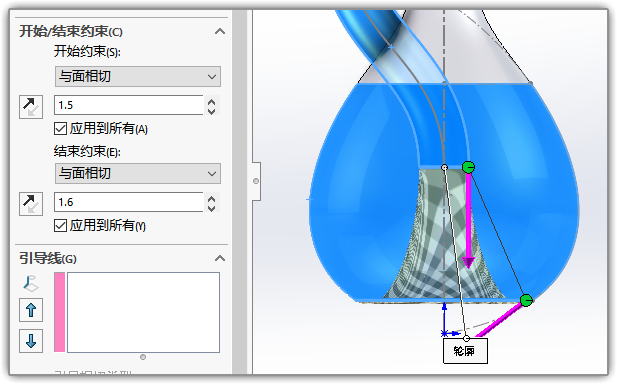Click the magenta downward tangent arrow

[x=468, y=220]
